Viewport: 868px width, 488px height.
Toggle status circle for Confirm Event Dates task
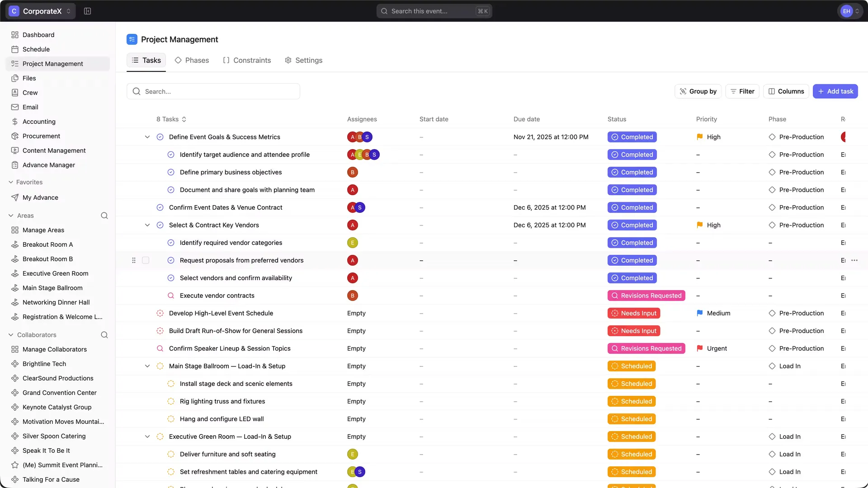pyautogui.click(x=160, y=207)
